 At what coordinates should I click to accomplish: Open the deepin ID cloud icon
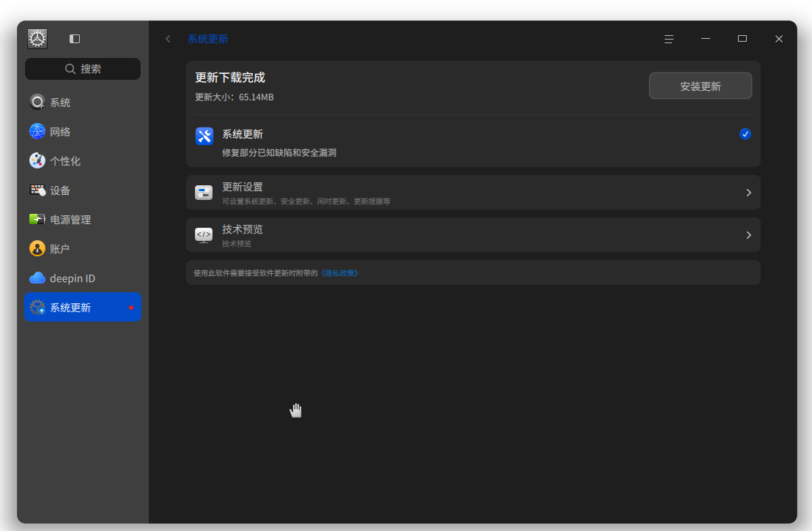click(37, 278)
